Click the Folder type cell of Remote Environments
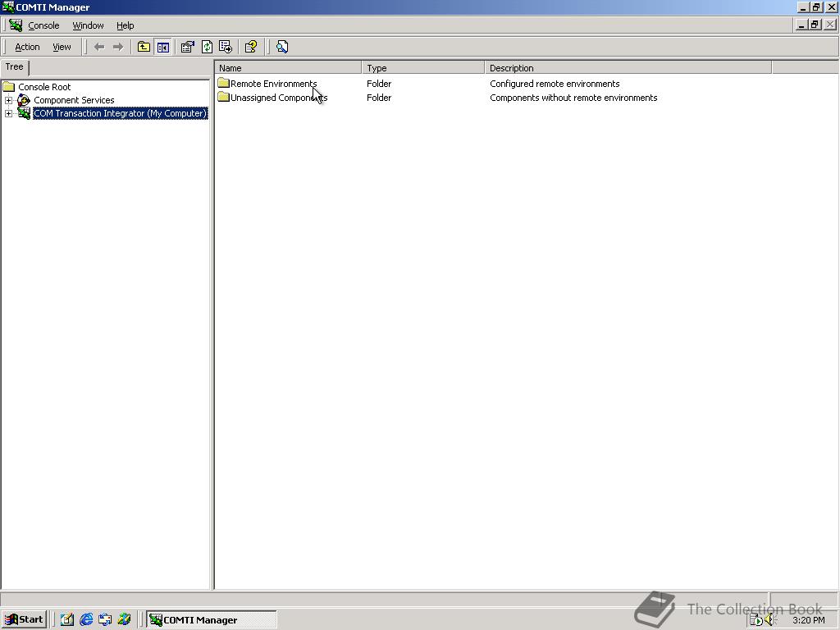 [x=379, y=84]
